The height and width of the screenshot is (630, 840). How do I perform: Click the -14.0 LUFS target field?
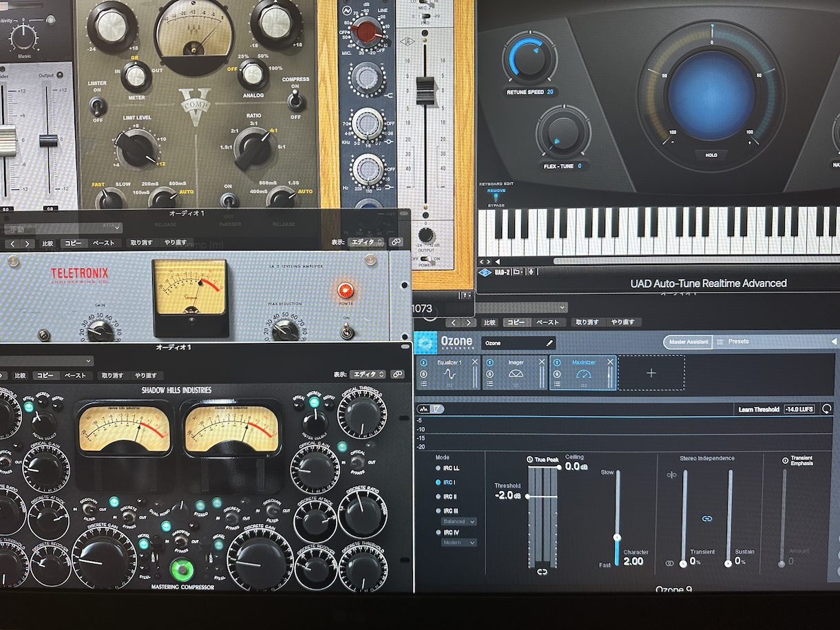pos(799,409)
